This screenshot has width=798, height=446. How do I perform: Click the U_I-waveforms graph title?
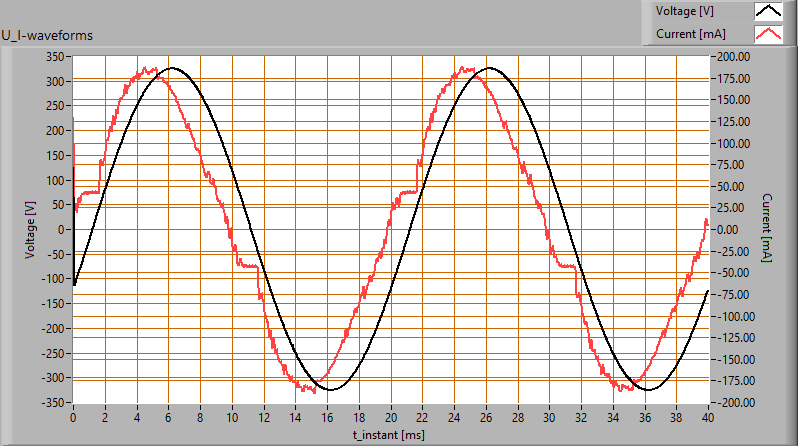(48, 36)
